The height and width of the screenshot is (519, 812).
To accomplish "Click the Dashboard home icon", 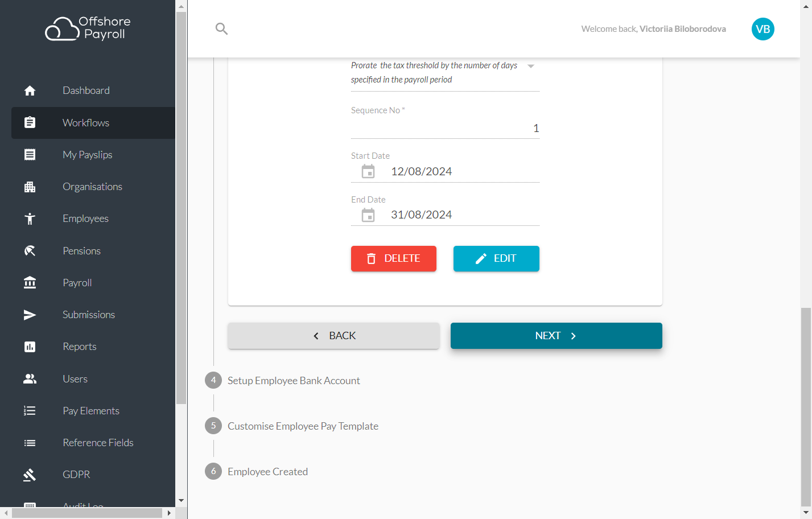I will [30, 90].
